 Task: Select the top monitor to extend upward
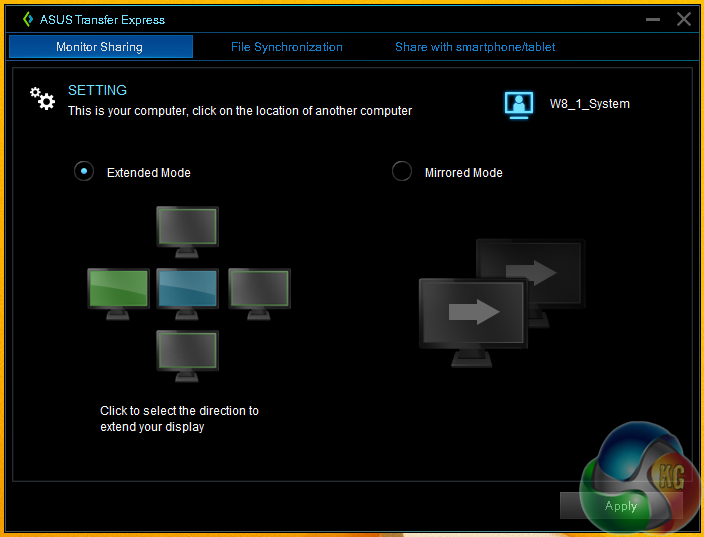click(187, 232)
